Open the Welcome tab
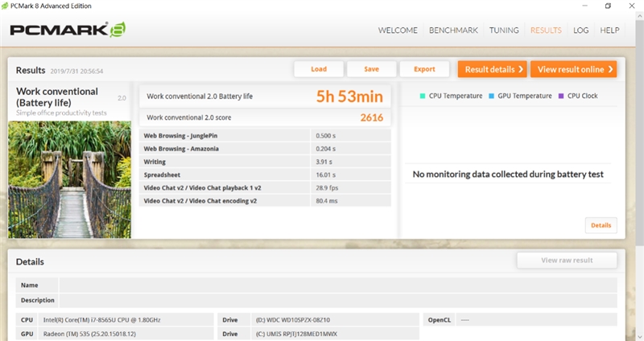Viewport: 644px width, 341px height. 398,31
